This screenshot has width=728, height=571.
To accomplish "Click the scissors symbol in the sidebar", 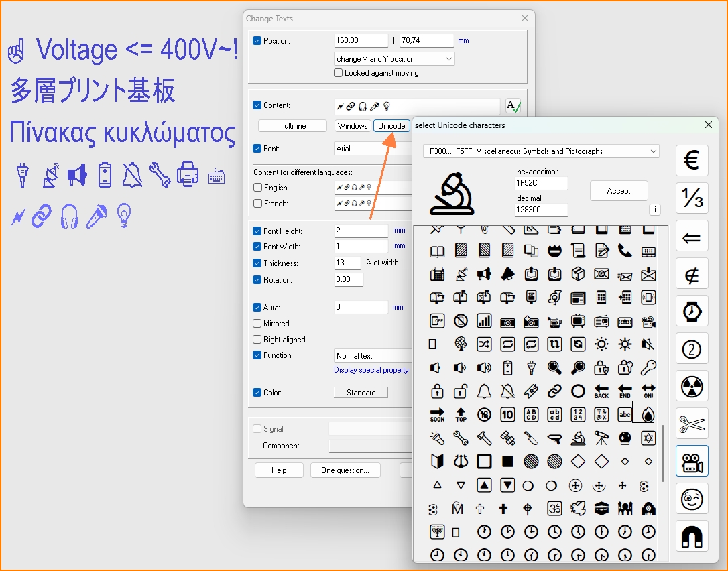I will [692, 424].
